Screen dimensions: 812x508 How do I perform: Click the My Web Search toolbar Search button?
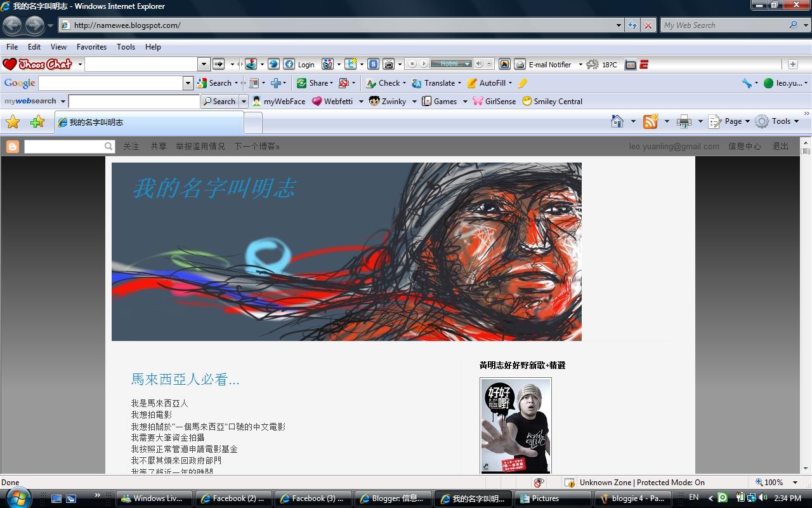pos(219,101)
